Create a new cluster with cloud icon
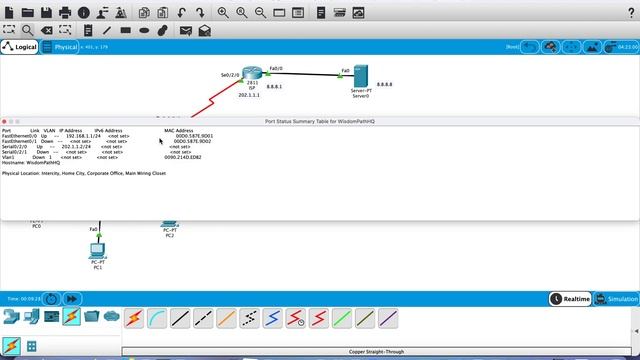This screenshot has height=360, width=640. coord(551,47)
